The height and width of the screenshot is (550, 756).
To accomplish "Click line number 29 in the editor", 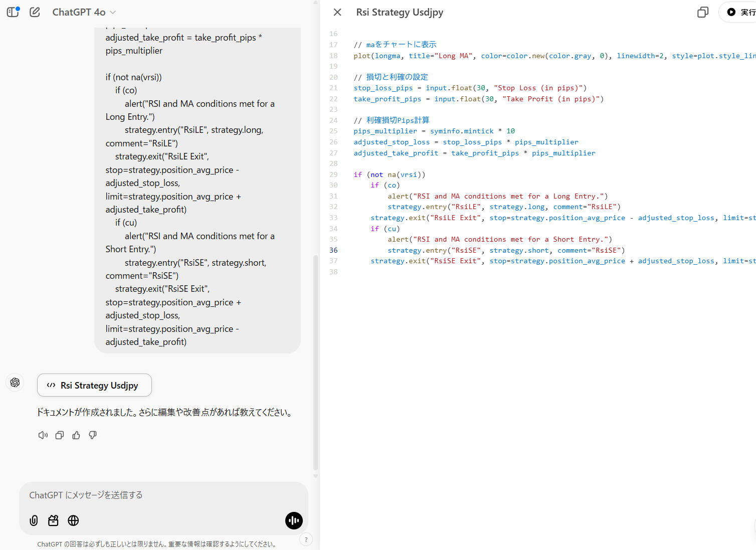I will pyautogui.click(x=333, y=174).
